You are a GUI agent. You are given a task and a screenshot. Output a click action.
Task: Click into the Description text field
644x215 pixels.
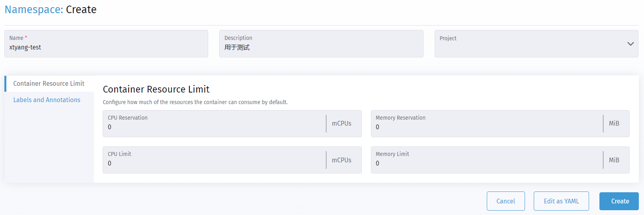click(x=321, y=47)
